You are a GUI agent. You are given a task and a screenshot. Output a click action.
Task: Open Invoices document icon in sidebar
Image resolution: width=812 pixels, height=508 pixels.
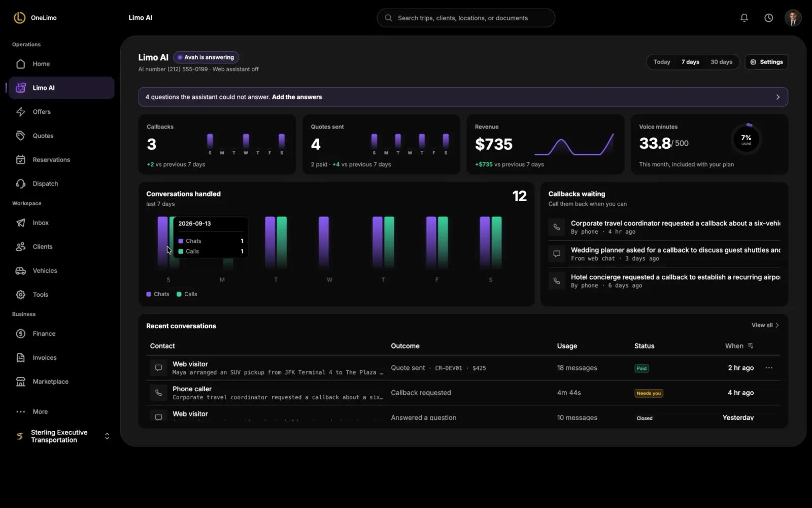[x=21, y=358]
